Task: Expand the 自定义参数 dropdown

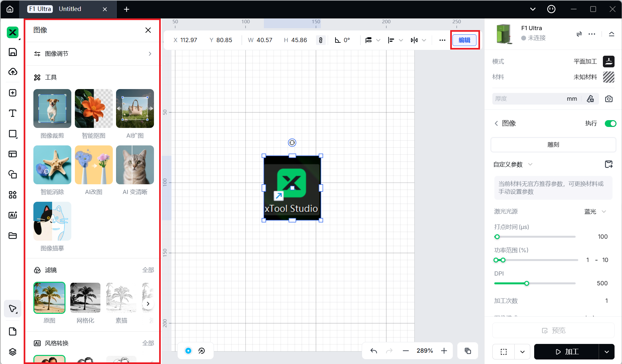Action: point(530,165)
